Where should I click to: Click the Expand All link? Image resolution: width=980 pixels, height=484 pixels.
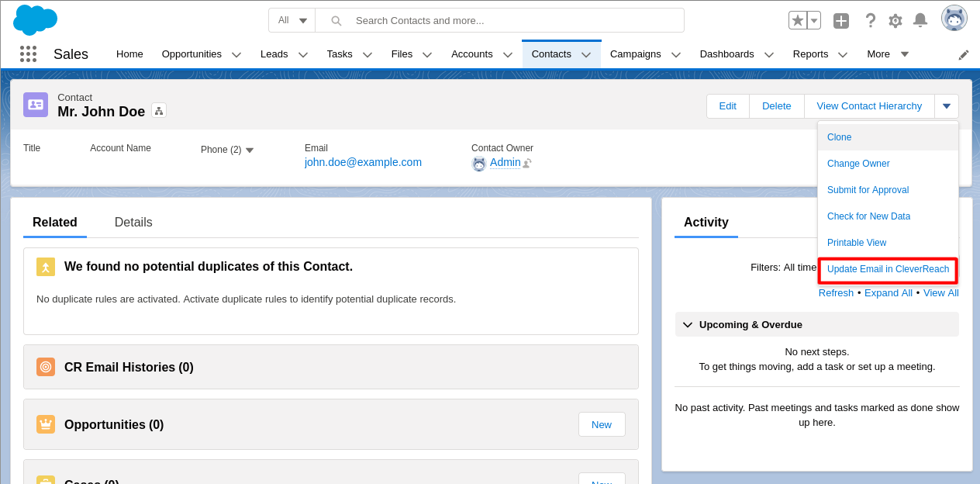[889, 293]
